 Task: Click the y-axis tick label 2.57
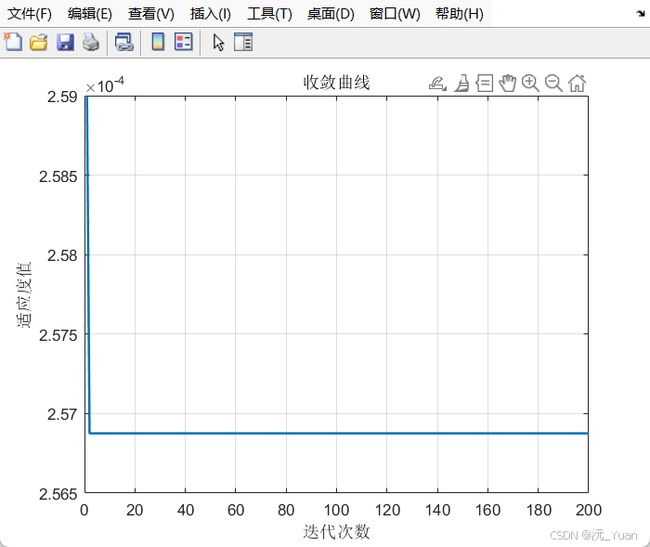pos(62,414)
